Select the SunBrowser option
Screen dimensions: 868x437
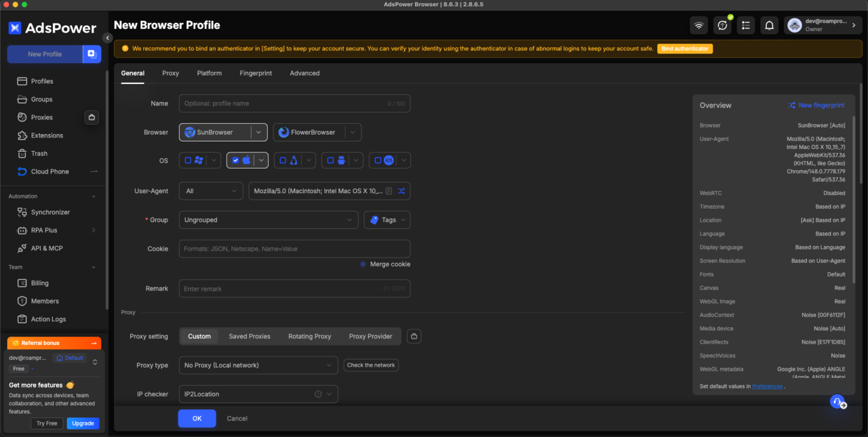pos(215,132)
